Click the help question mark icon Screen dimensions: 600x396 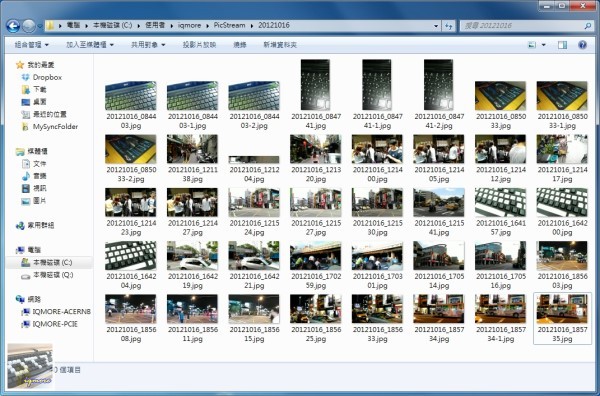(582, 45)
